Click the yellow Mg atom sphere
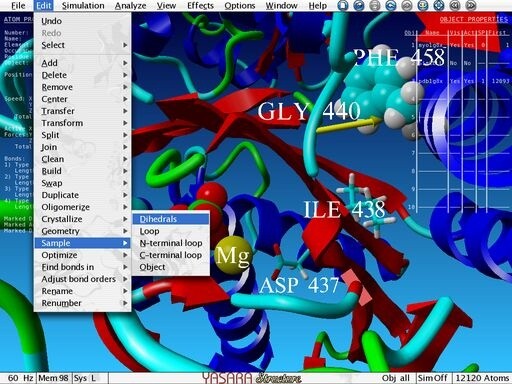 click(233, 255)
